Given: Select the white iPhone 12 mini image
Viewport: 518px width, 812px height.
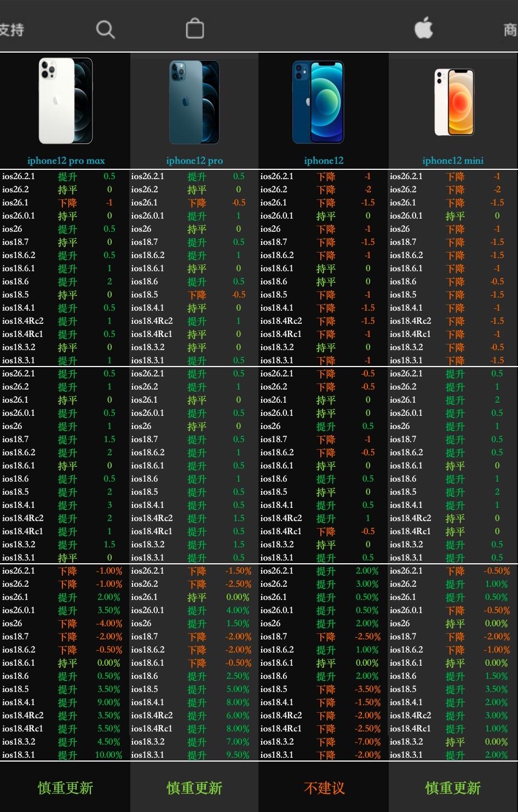Looking at the screenshot, I should tap(454, 102).
